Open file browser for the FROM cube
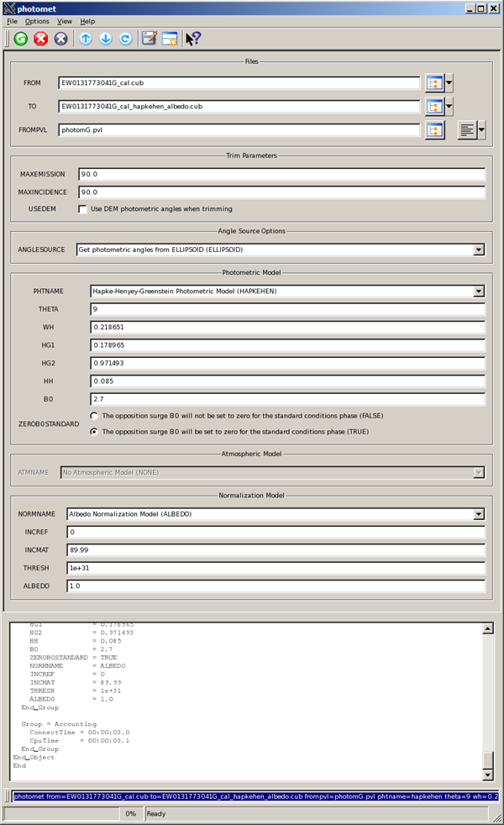The height and width of the screenshot is (825, 504). 434,83
